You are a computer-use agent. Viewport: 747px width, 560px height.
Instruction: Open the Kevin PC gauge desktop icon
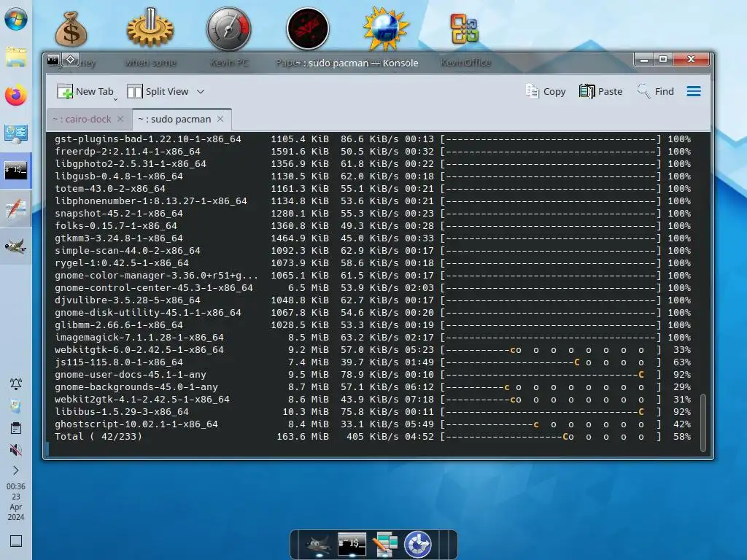(x=228, y=28)
